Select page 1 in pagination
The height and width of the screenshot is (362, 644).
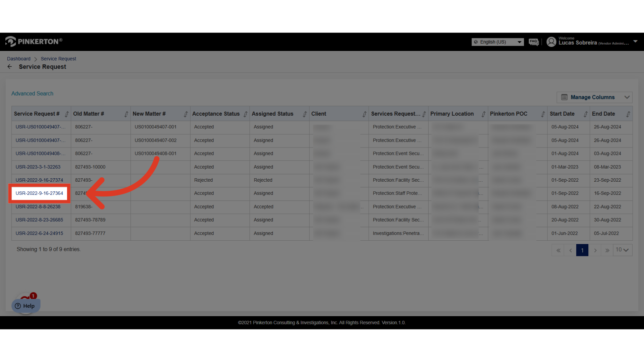(x=582, y=250)
